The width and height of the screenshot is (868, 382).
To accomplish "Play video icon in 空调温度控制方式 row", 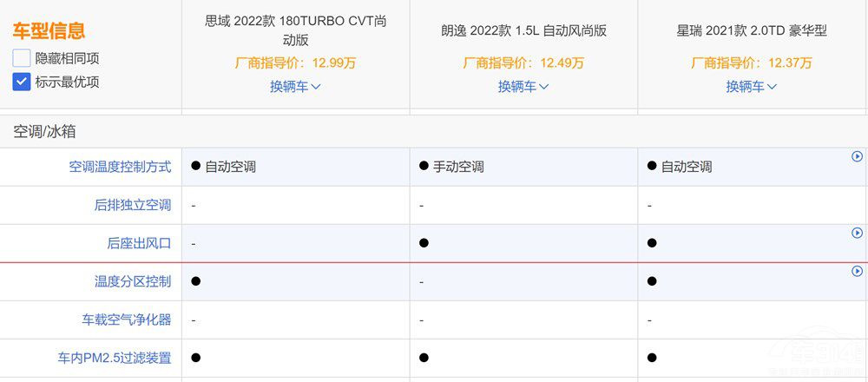I will pyautogui.click(x=857, y=156).
